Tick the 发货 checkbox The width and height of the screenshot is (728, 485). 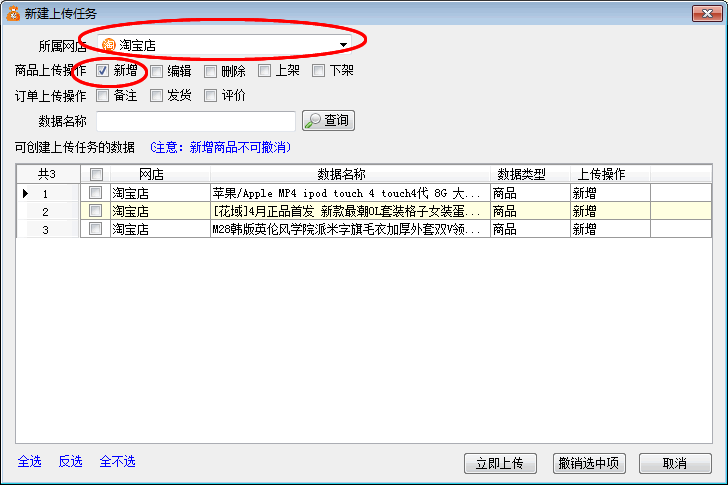click(156, 96)
